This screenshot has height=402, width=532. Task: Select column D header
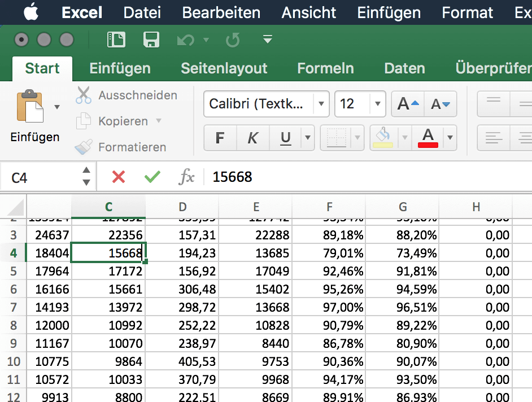click(182, 207)
